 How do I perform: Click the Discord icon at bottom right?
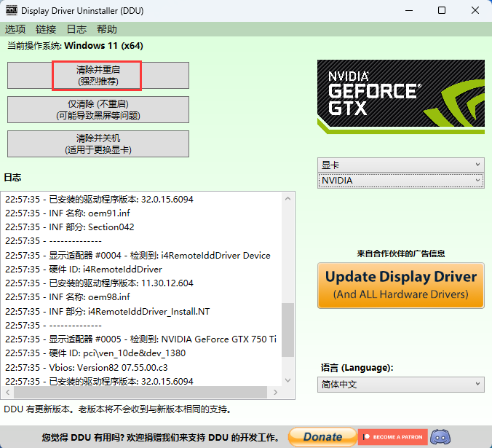[x=440, y=437]
